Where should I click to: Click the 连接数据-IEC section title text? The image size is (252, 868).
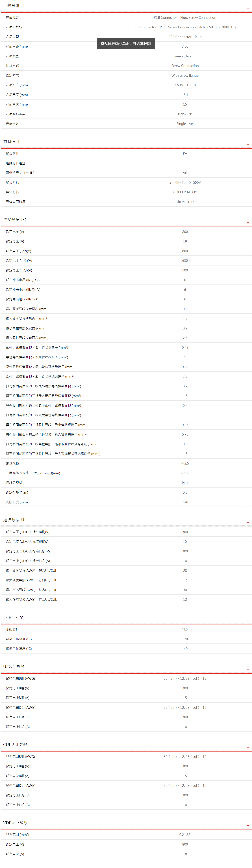click(x=15, y=220)
